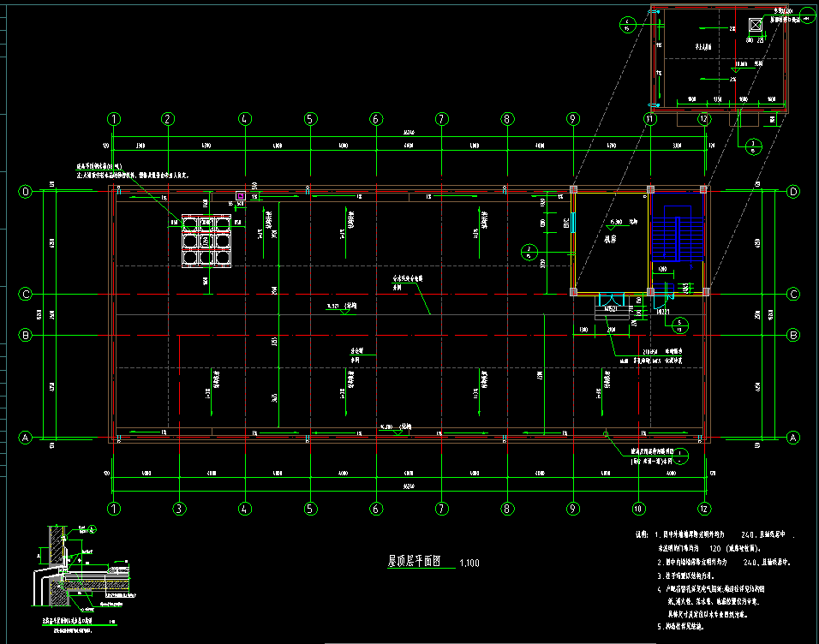The image size is (819, 644).
Task: Click detail callout bubble 5 near stair door
Action: click(x=679, y=324)
